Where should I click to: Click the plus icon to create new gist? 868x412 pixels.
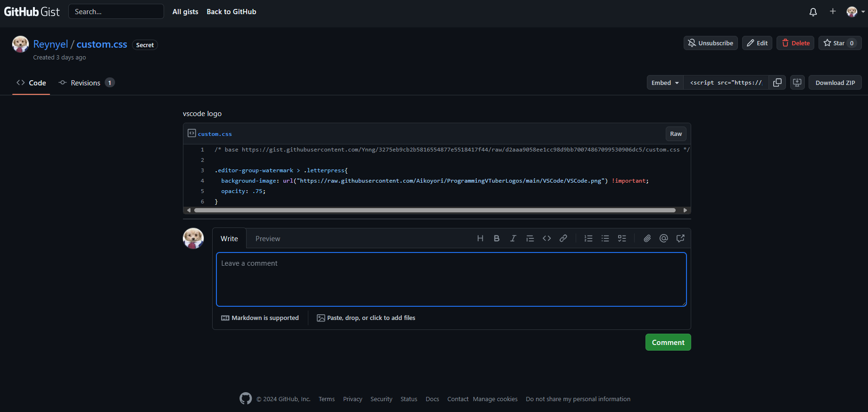click(x=833, y=11)
